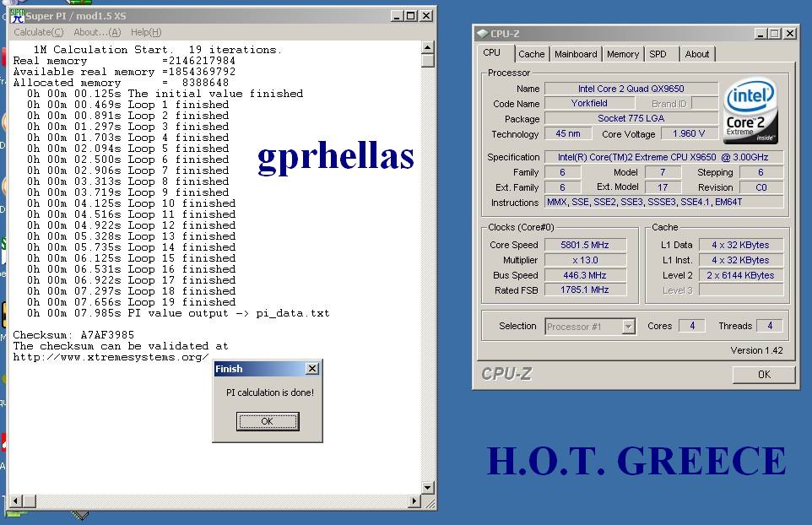Switch to the Mainboard tab in CPU-Z
The height and width of the screenshot is (525, 812).
pos(576,54)
